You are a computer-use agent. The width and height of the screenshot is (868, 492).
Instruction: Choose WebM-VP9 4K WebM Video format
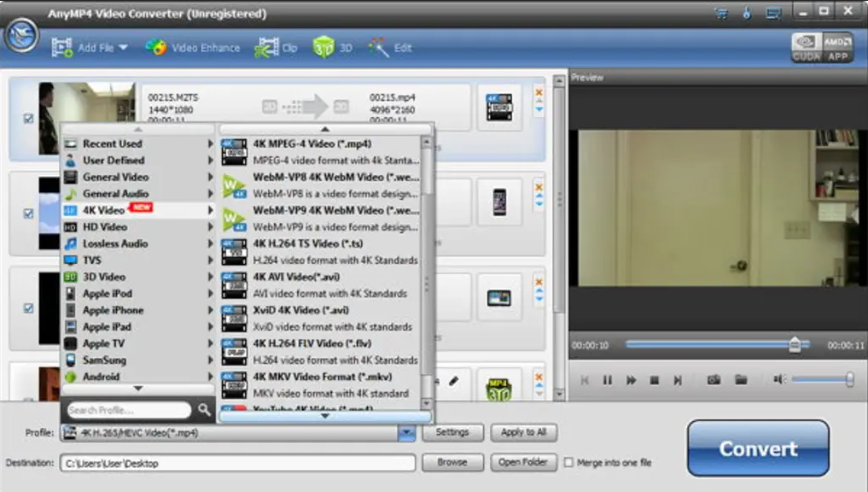[321, 219]
